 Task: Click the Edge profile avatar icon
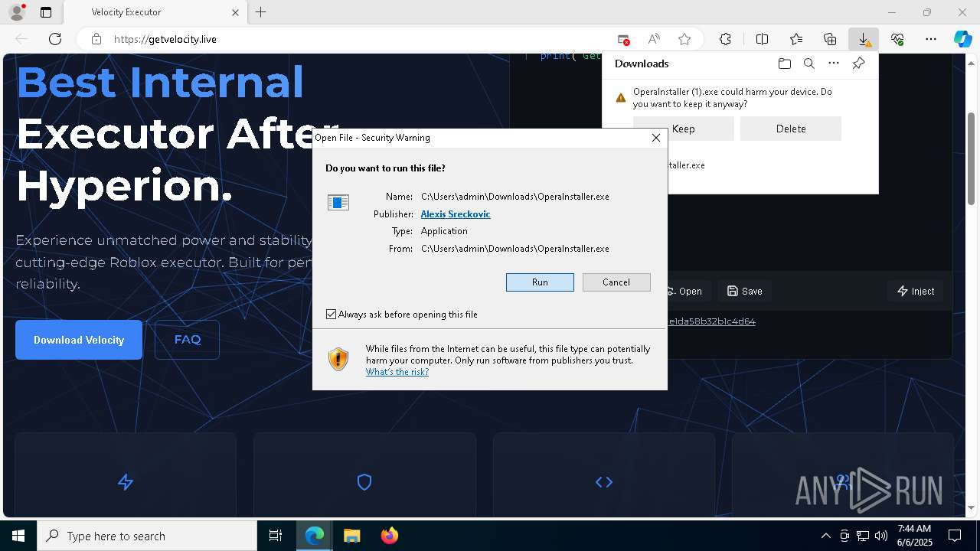pos(16,12)
